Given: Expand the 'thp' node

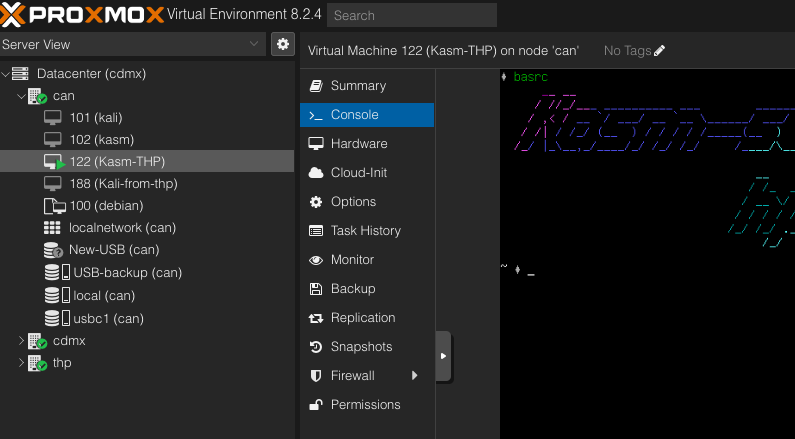Looking at the screenshot, I should (22, 363).
